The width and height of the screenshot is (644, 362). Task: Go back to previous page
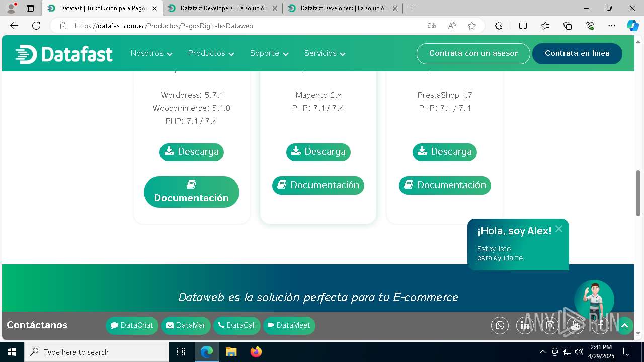pos(14,26)
